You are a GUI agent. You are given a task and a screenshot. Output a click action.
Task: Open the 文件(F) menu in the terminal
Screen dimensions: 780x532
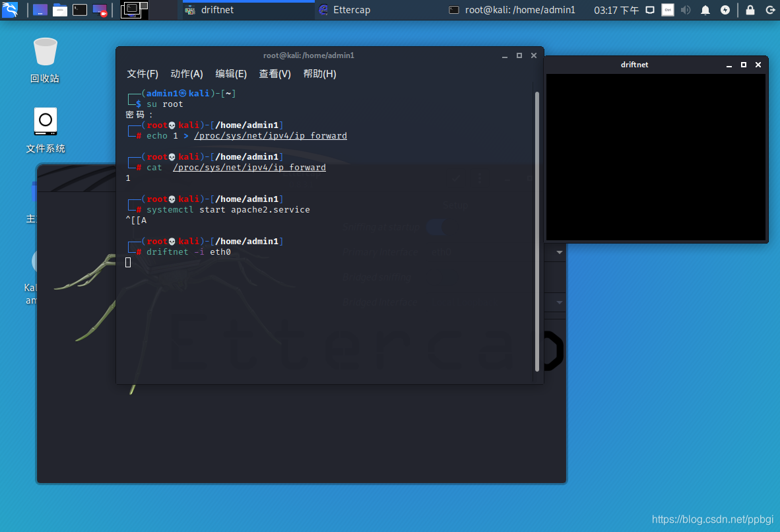[x=143, y=74]
